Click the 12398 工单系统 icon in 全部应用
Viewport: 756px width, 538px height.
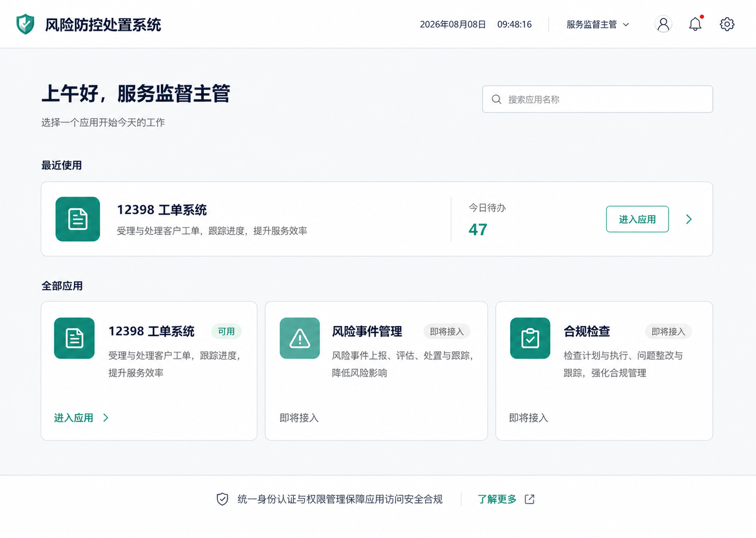point(74,338)
